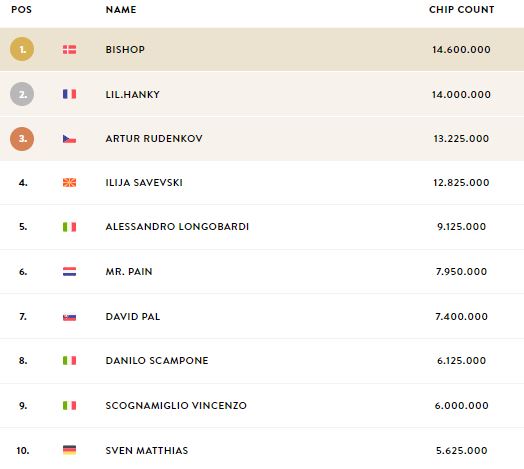Click Bishop's chip count 14.600.000
This screenshot has height=469, width=524.
click(x=462, y=49)
